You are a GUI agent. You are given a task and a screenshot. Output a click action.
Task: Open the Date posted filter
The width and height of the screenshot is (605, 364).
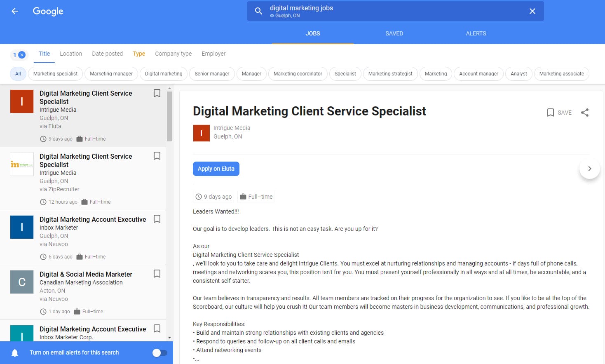107,54
